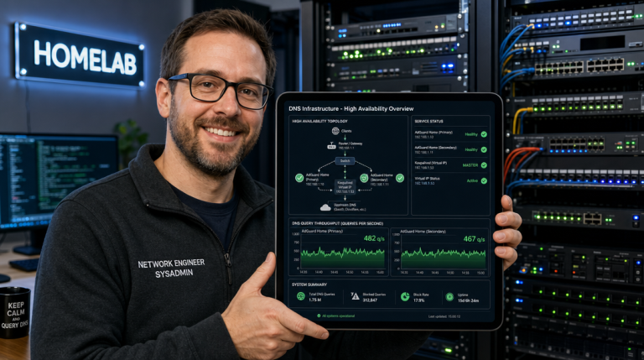
Task: Click the 312,847 blocked queries value
Action: [370, 300]
